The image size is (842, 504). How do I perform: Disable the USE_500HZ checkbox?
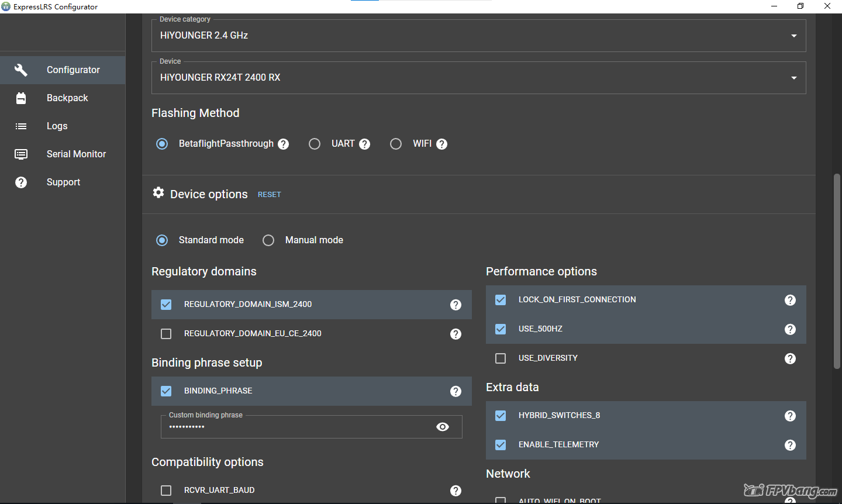(501, 329)
